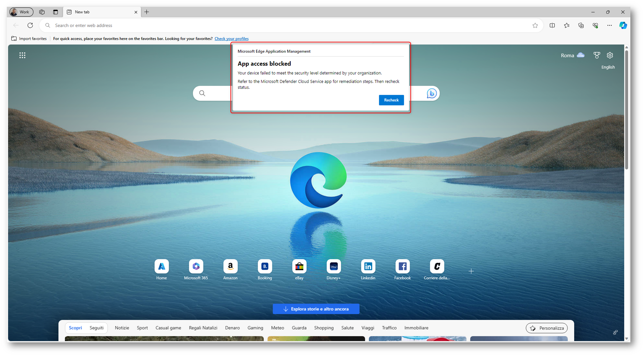Click the Work profile button
Image resolution: width=644 pixels, height=356 pixels.
[x=21, y=12]
